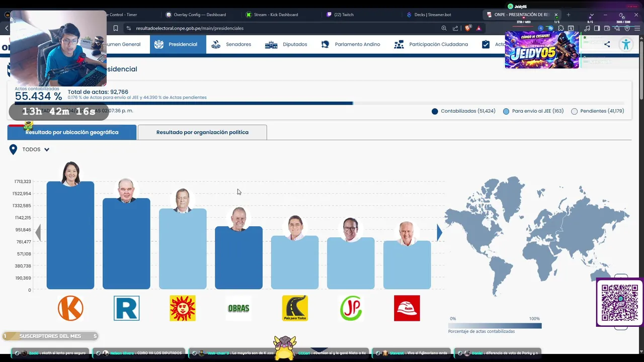Click the red cap party logo
The image size is (644, 362).
pyautogui.click(x=407, y=308)
